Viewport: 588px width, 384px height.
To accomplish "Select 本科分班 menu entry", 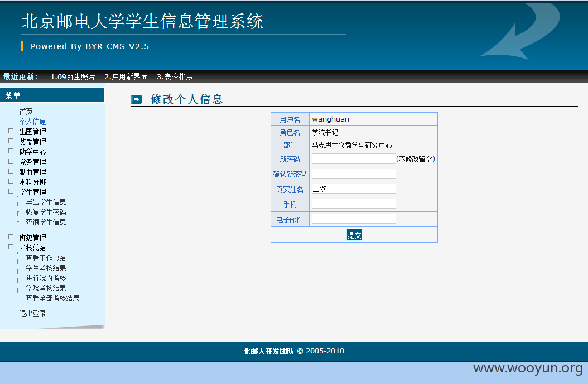I will (32, 182).
